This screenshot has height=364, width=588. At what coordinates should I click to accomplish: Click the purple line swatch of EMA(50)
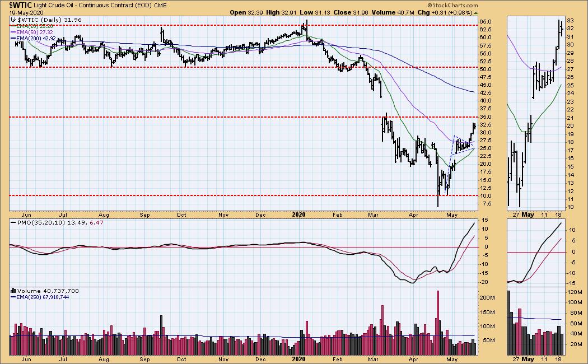(13, 32)
